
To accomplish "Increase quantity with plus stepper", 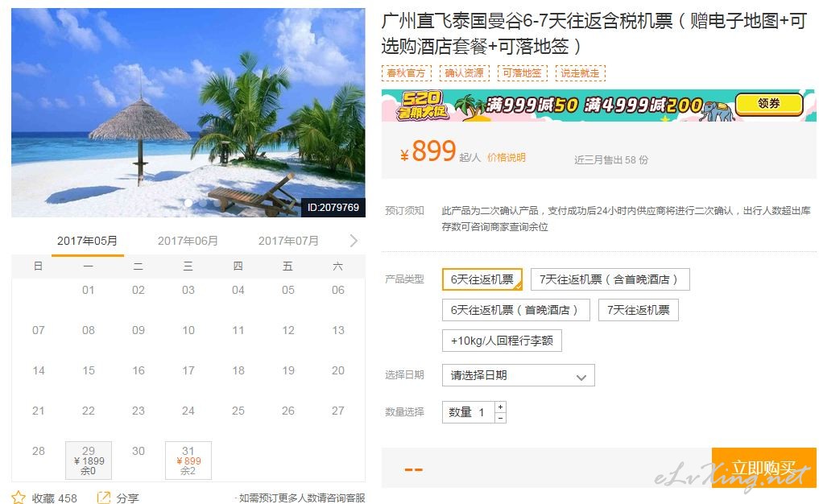I will [500, 407].
